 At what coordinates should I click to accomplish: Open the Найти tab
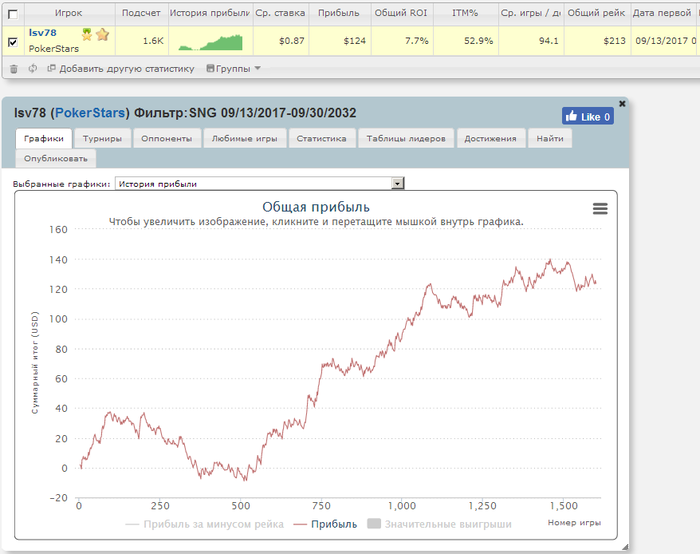550,139
